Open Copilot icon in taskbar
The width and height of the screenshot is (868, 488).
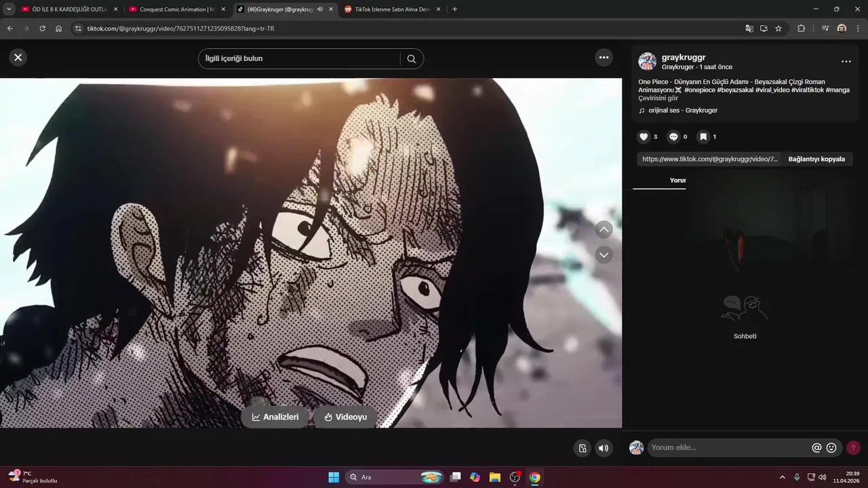click(x=475, y=477)
